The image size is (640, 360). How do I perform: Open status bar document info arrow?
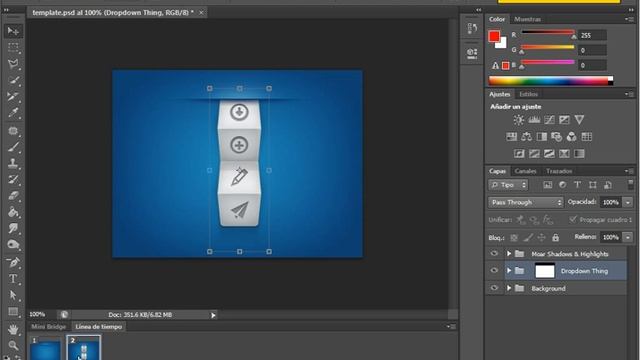click(x=213, y=315)
